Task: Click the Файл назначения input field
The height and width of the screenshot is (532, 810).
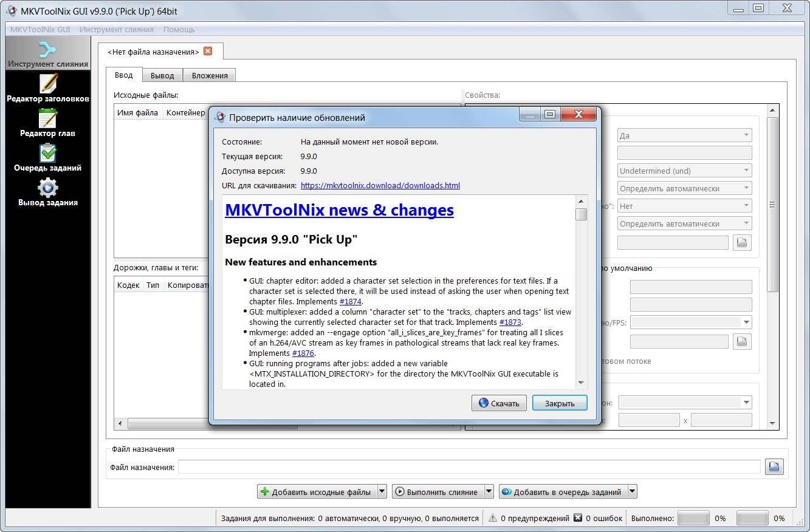Action: pyautogui.click(x=469, y=466)
